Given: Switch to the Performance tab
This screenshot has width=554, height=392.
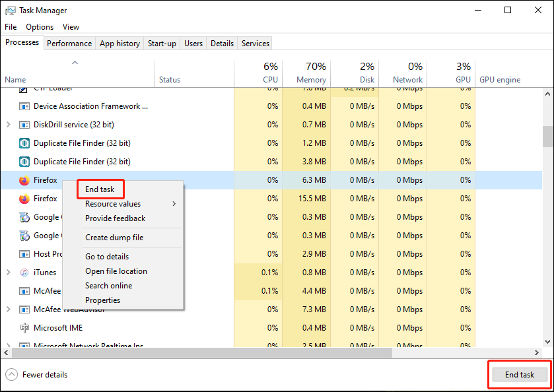Looking at the screenshot, I should point(69,43).
